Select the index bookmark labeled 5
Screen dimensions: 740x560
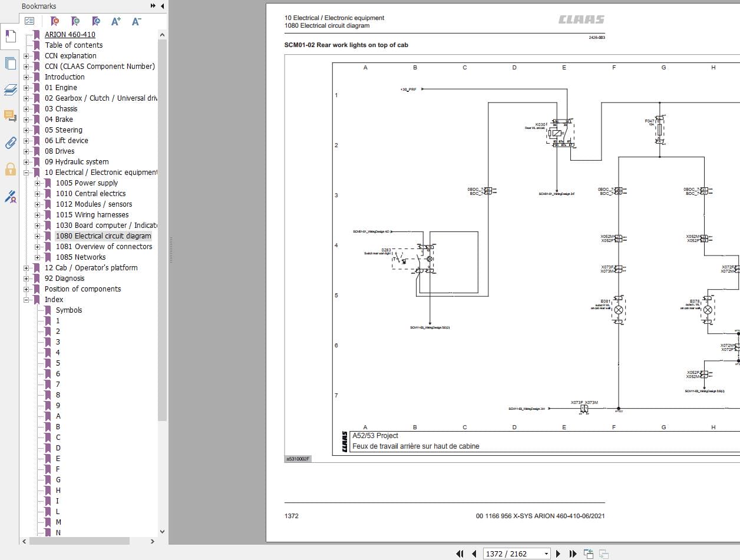(x=58, y=363)
